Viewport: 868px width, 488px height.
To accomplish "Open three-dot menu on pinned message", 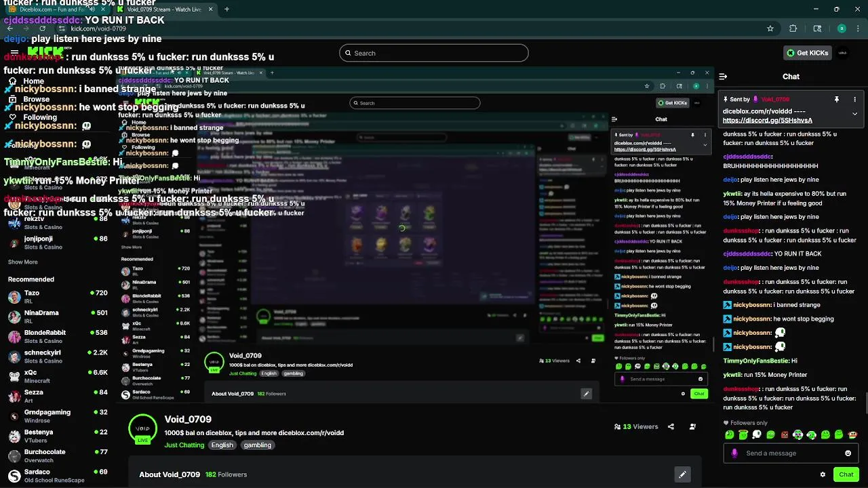I will (854, 99).
